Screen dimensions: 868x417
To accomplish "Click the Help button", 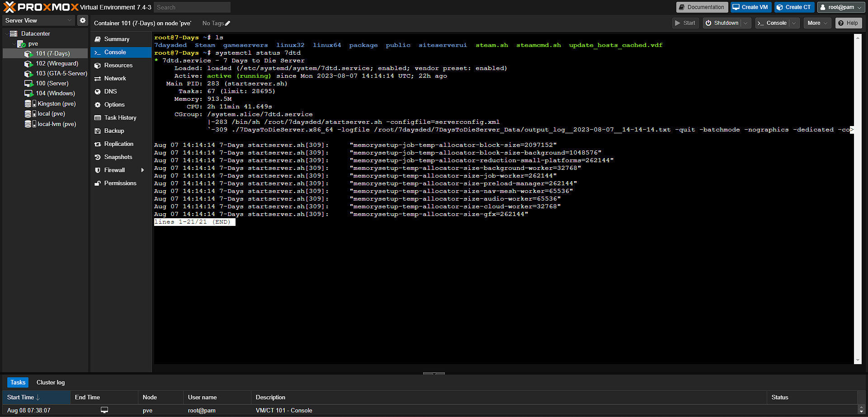I will [849, 23].
